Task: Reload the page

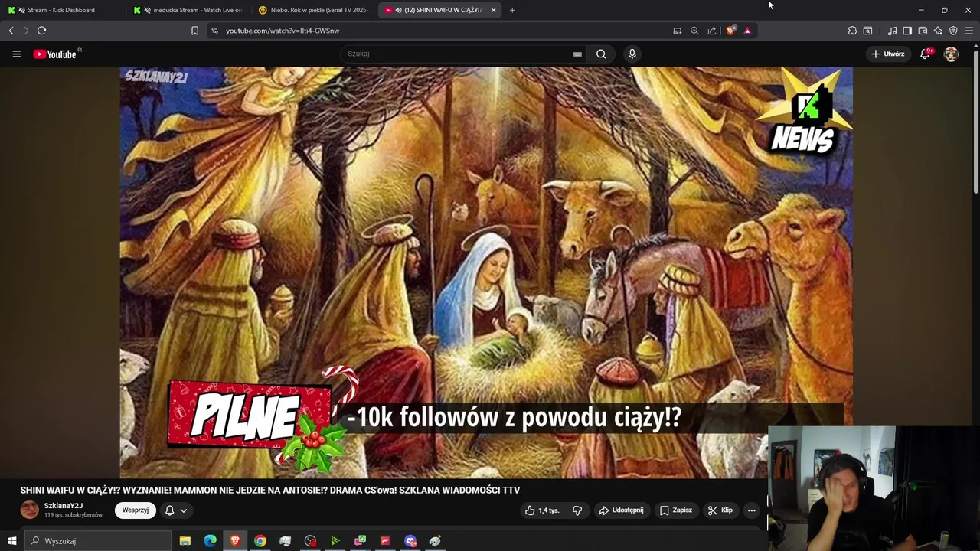Action: click(41, 31)
